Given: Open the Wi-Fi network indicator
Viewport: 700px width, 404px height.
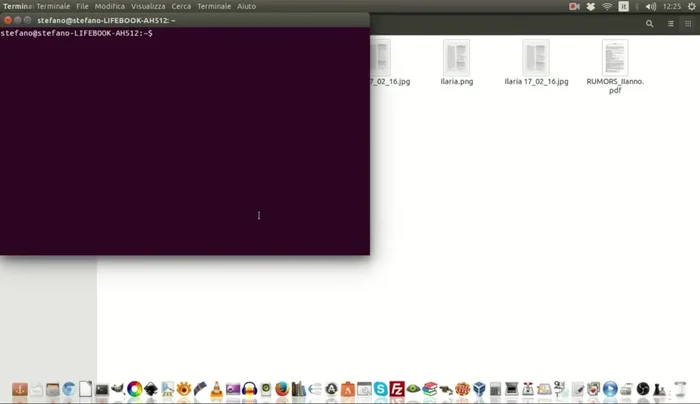Looking at the screenshot, I should point(607,6).
